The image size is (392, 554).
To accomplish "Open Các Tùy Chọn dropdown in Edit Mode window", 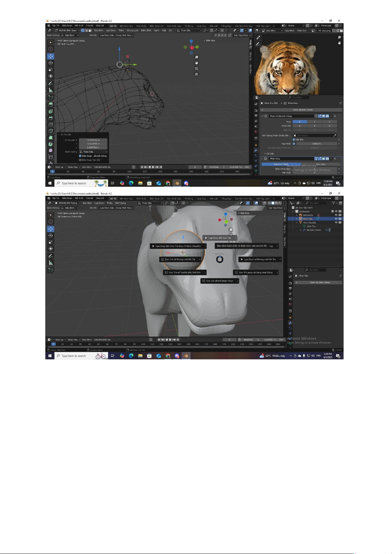I will coord(242,35).
